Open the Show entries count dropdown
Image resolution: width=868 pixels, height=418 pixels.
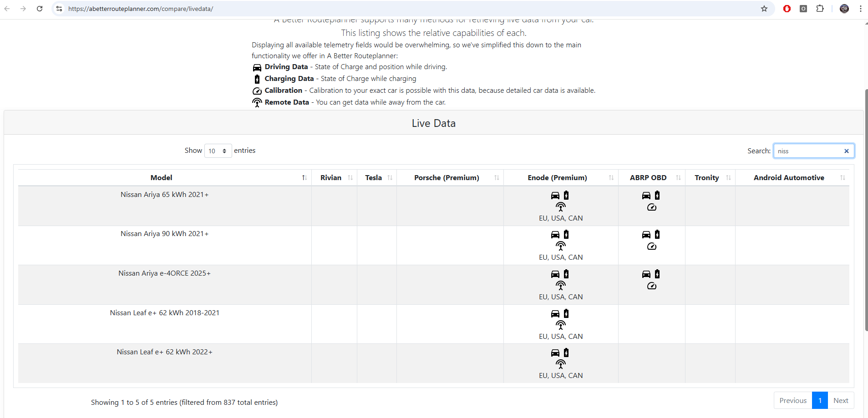pos(218,151)
